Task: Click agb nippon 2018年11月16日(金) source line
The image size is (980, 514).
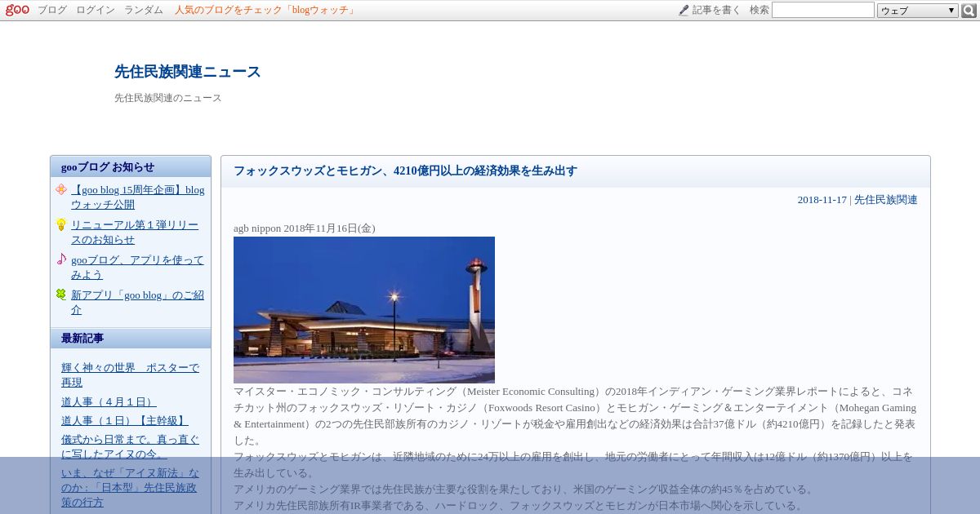Action: click(305, 228)
